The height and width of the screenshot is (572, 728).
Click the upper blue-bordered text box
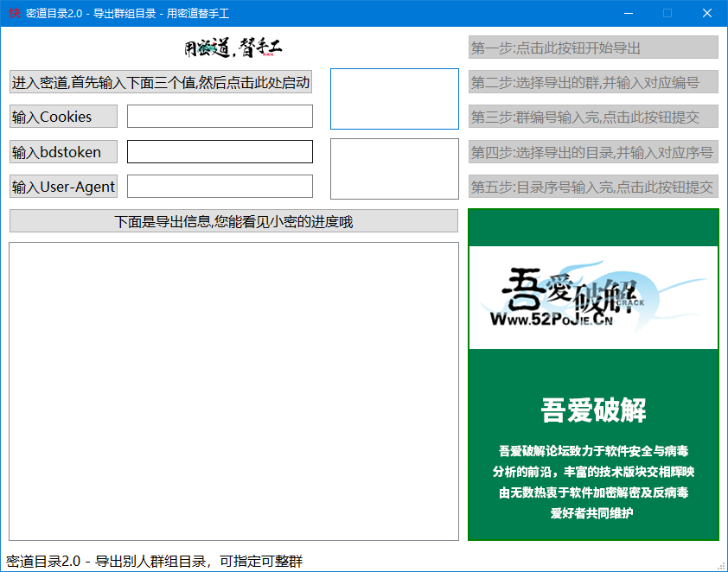point(394,99)
